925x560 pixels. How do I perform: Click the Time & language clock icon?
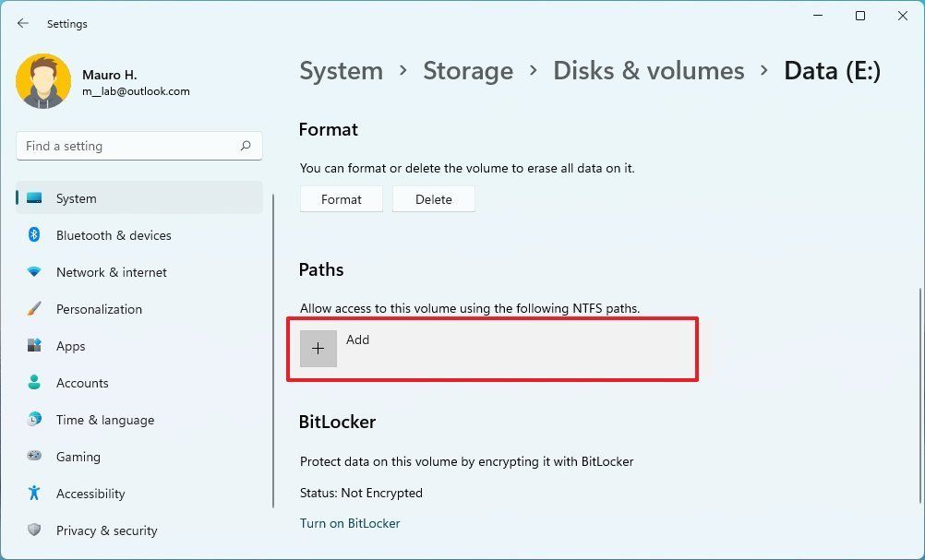click(34, 420)
